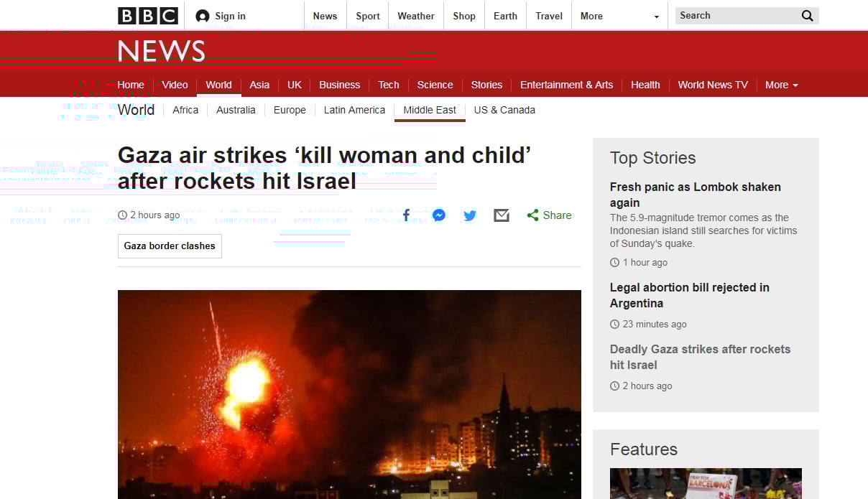
Task: Go to Weather in top bar
Action: point(416,16)
